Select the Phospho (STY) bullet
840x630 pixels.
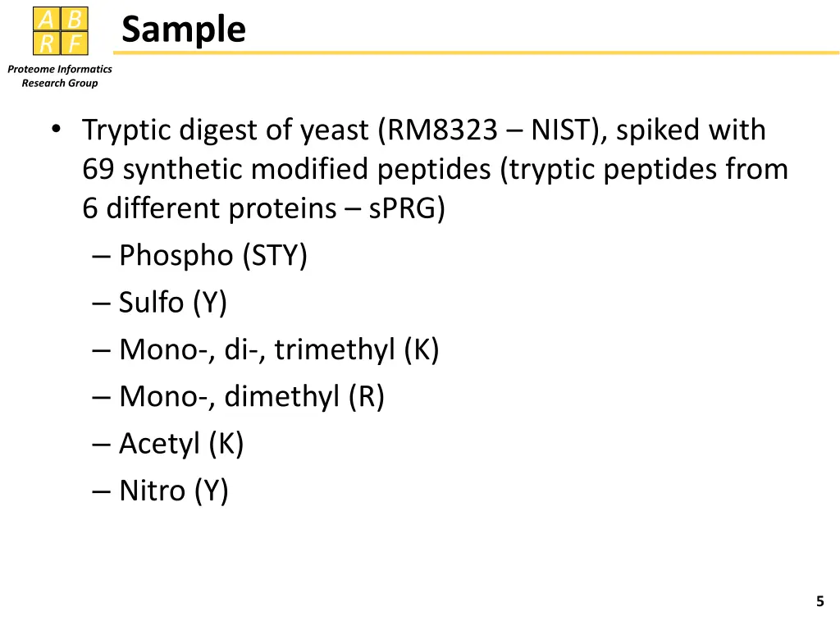coord(200,256)
